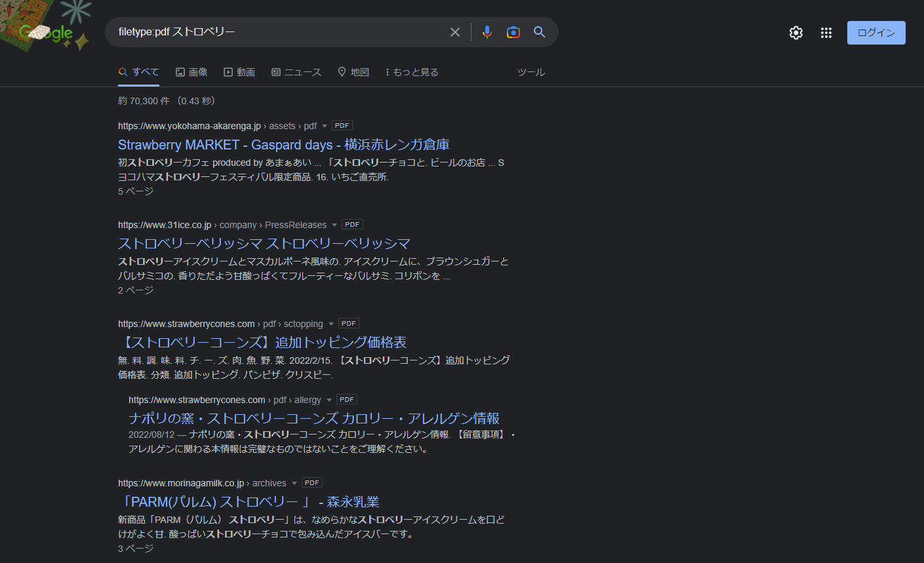Open the settings gear menu

pos(796,33)
